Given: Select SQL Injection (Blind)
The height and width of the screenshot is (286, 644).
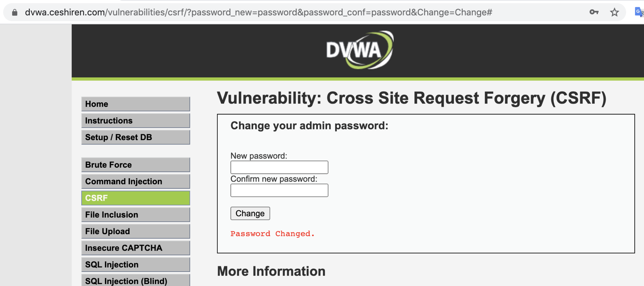Looking at the screenshot, I should 135,281.
